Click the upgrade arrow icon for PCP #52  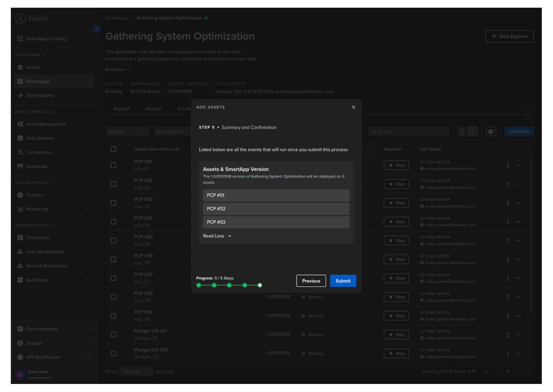(x=508, y=184)
